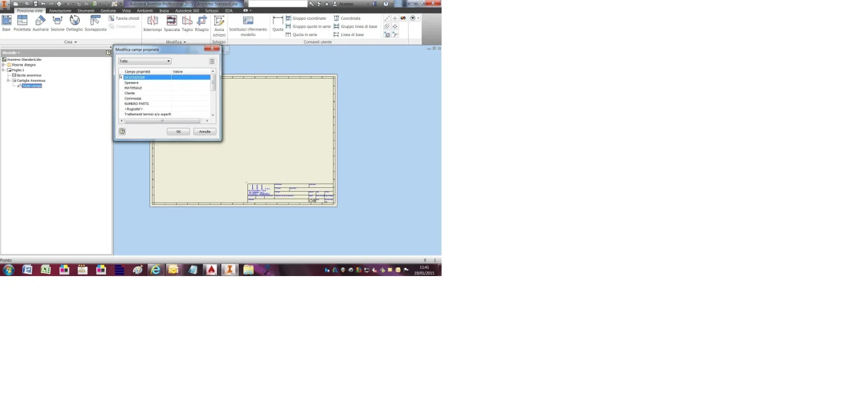Open Internet Explorer from taskbar

point(156,270)
